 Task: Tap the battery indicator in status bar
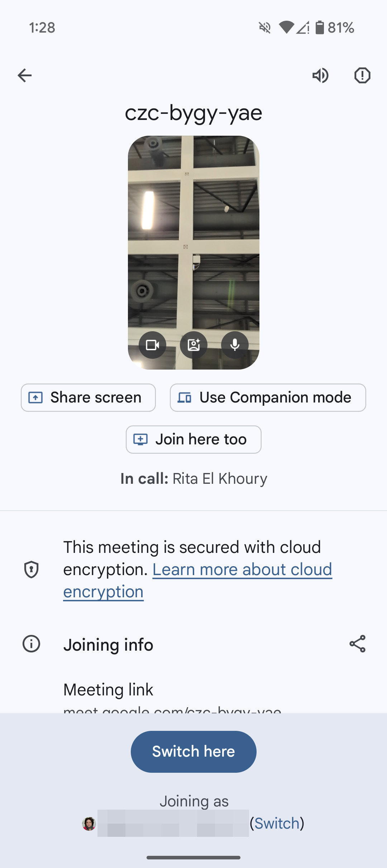[x=320, y=28]
